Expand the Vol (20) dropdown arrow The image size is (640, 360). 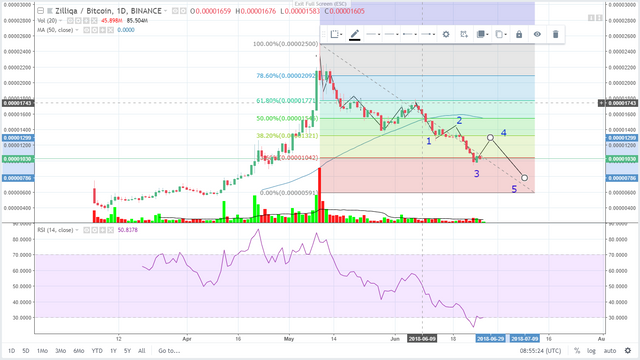60,20
